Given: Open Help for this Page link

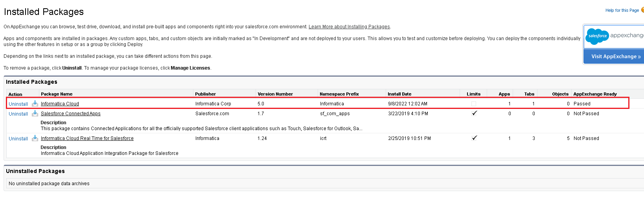Looking at the screenshot, I should tap(622, 10).
